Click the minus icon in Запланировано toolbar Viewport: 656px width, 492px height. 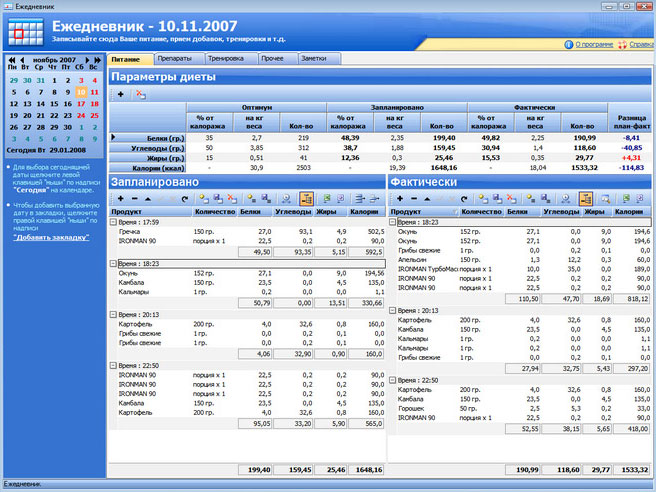pyautogui.click(x=135, y=199)
